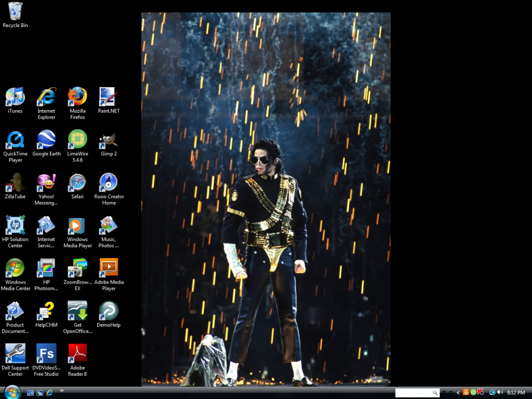The width and height of the screenshot is (532, 399).
Task: Click the ZillaTube desktop icon
Action: pos(15,186)
